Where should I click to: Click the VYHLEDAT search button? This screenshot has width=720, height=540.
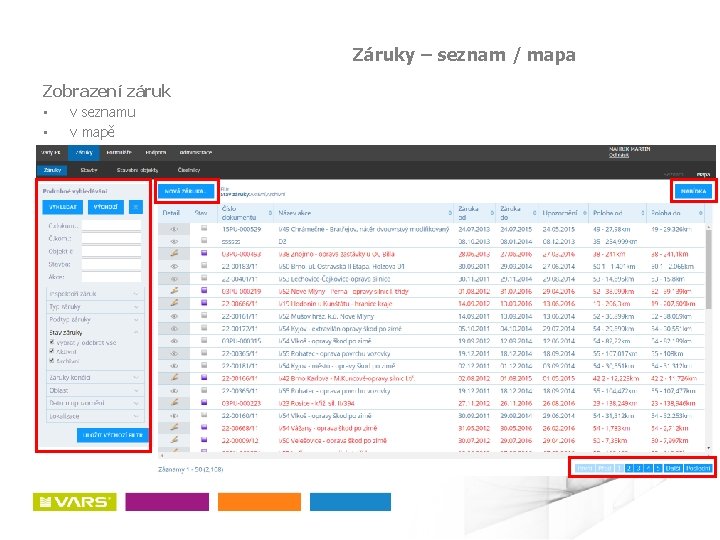tap(63, 207)
